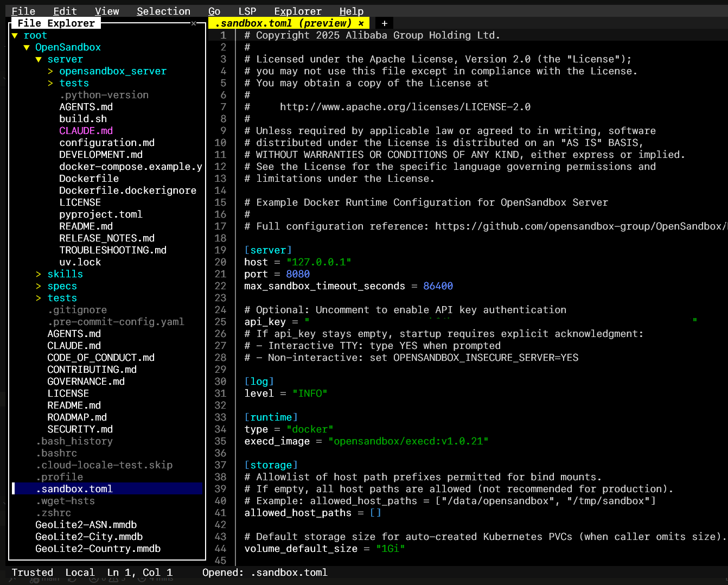Open the pink CLAUDE.md file
The height and width of the screenshot is (585, 728).
pyautogui.click(x=86, y=131)
